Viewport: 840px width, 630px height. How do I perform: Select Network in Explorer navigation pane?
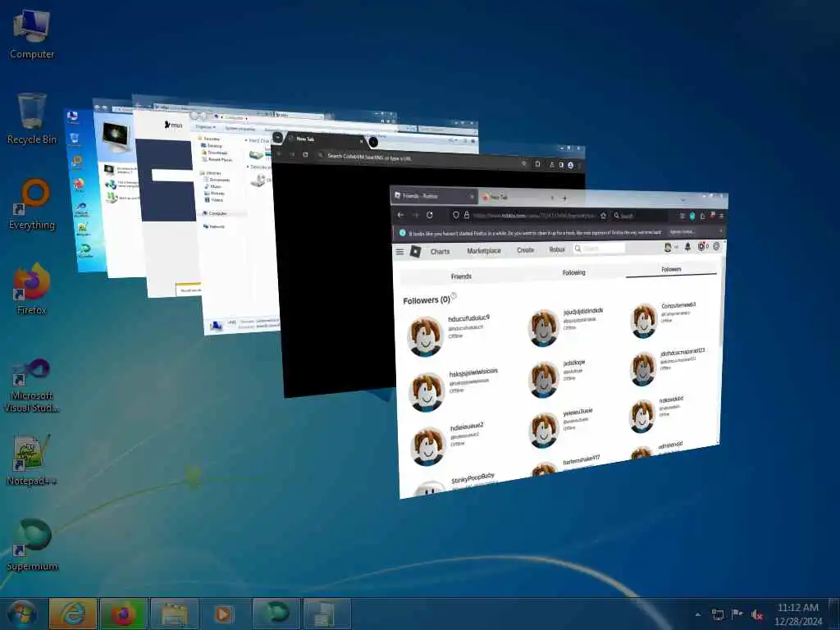[x=213, y=226]
